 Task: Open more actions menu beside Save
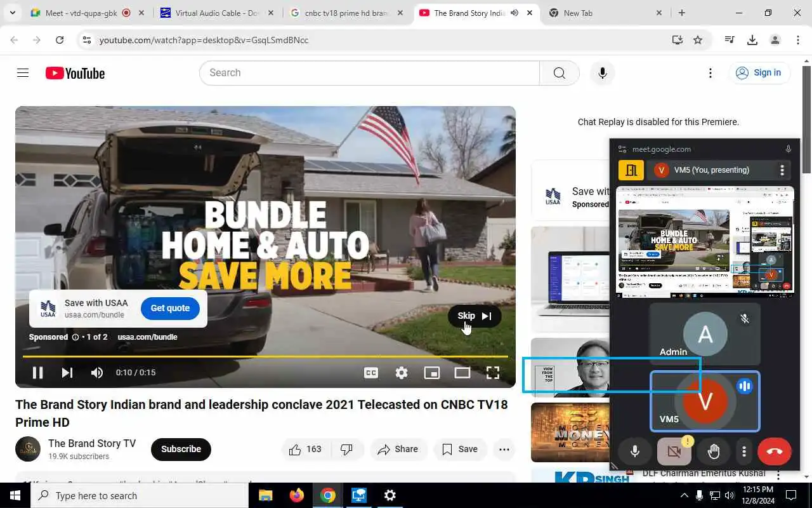click(504, 449)
